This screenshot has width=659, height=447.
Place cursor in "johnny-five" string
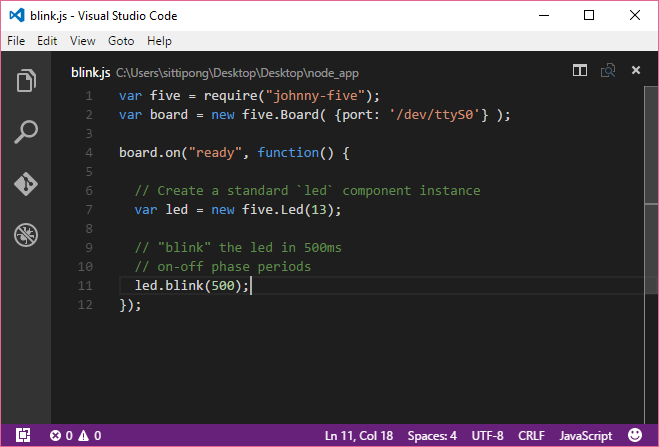click(x=315, y=96)
